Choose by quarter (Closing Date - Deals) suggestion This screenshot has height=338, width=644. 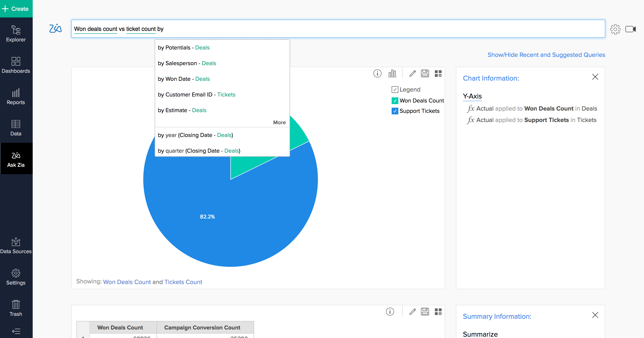tap(199, 151)
